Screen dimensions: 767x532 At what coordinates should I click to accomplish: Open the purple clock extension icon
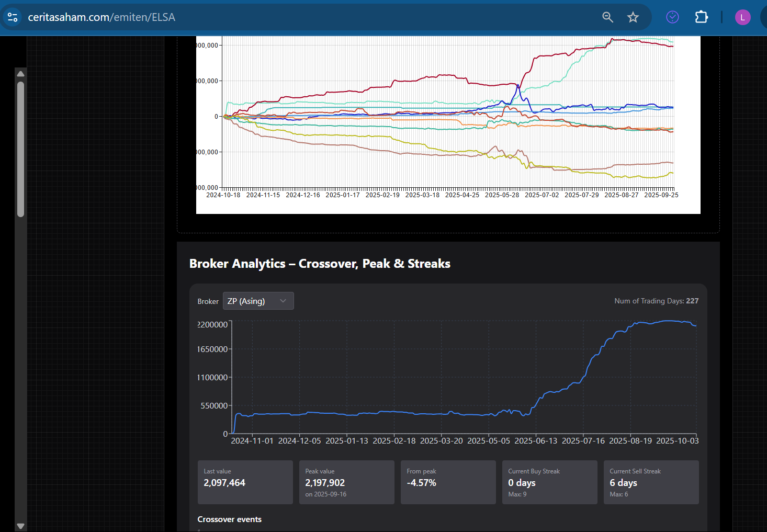[x=672, y=17]
